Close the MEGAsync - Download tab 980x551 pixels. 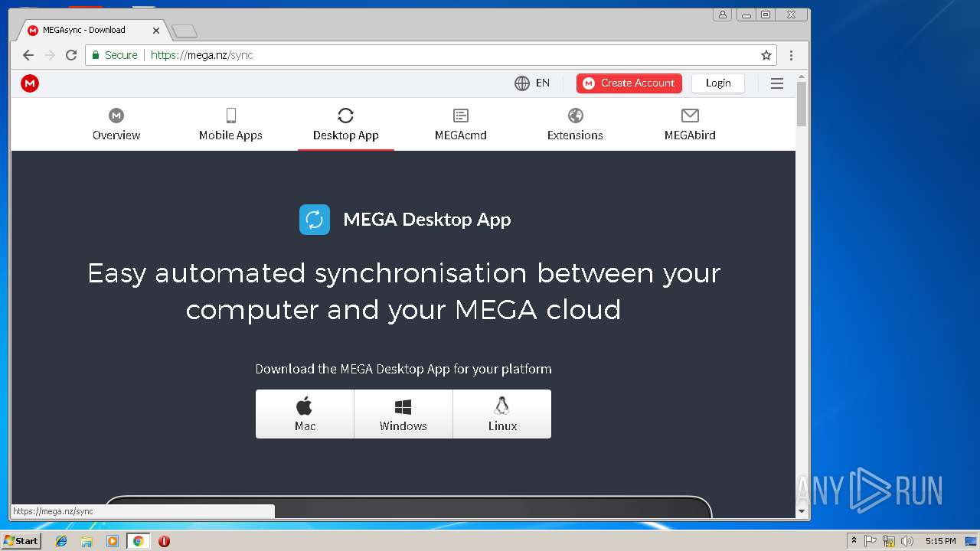tap(156, 31)
